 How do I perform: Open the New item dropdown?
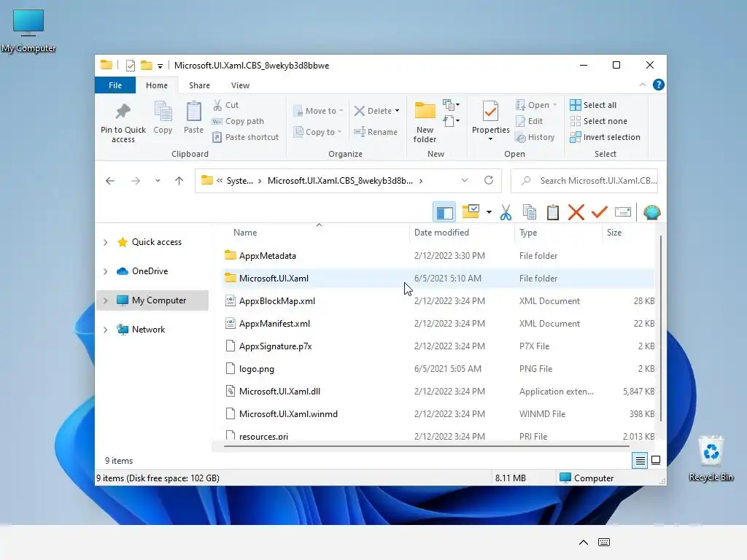tap(451, 105)
